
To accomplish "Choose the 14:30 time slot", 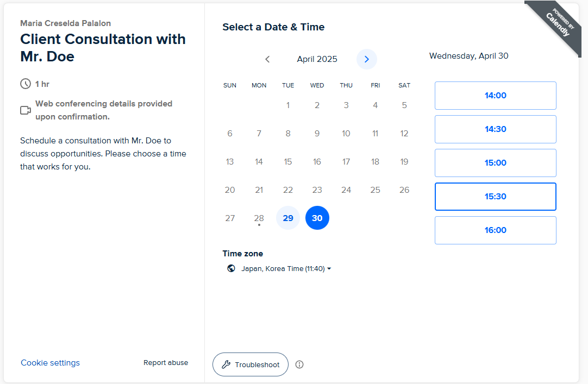I will [x=495, y=129].
